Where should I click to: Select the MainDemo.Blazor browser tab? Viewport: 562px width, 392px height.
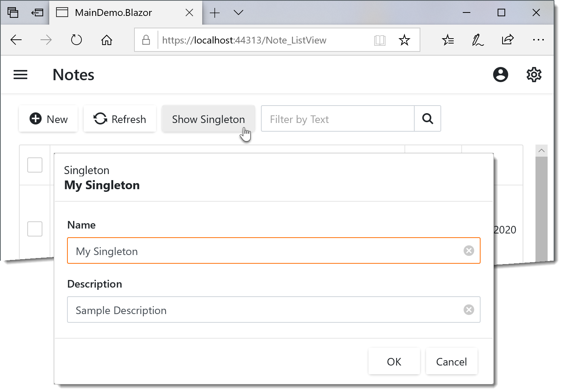[x=114, y=13]
